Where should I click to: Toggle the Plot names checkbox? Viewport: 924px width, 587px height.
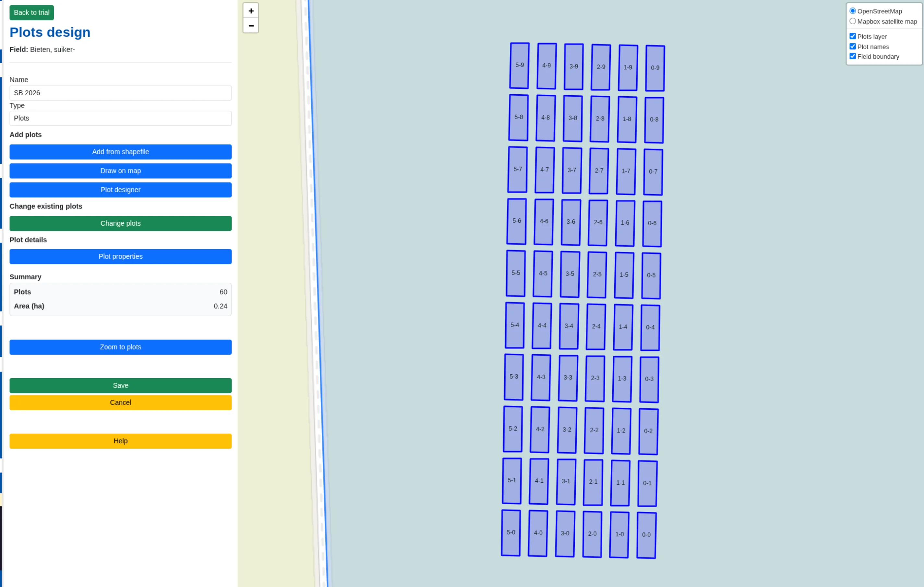(853, 46)
